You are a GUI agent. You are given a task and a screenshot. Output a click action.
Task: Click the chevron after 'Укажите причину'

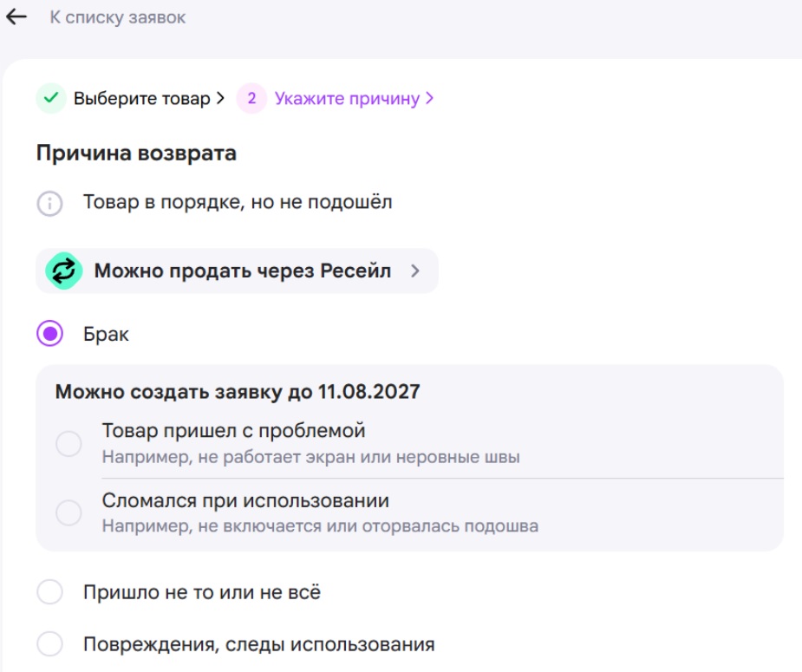(429, 98)
